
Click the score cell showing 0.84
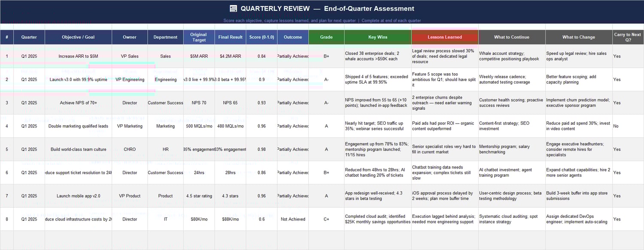(262, 56)
